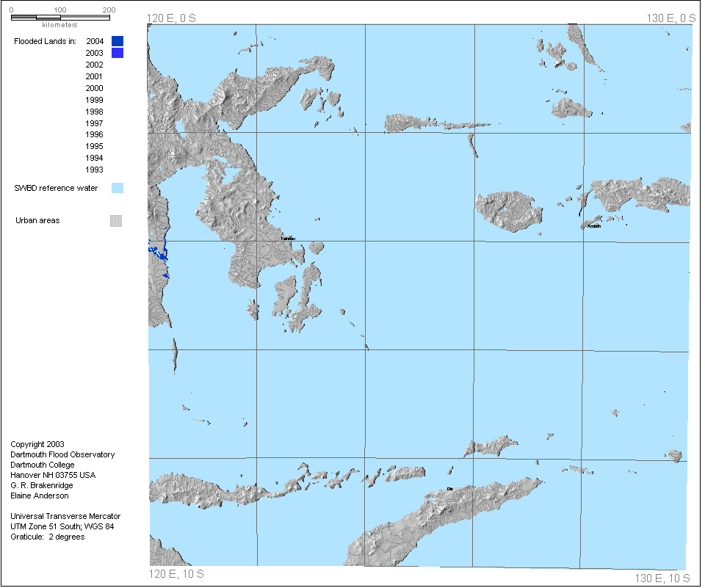Click the SWBD reference water swatch
Image resolution: width=705 pixels, height=588 pixels.
click(x=117, y=189)
